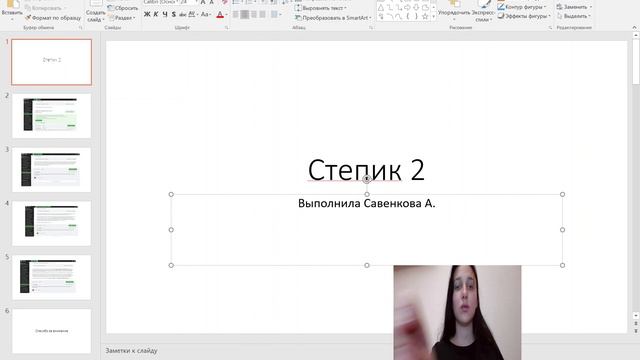Open character spacing (AV) menu
The width and height of the screenshot is (640, 360).
193,14
